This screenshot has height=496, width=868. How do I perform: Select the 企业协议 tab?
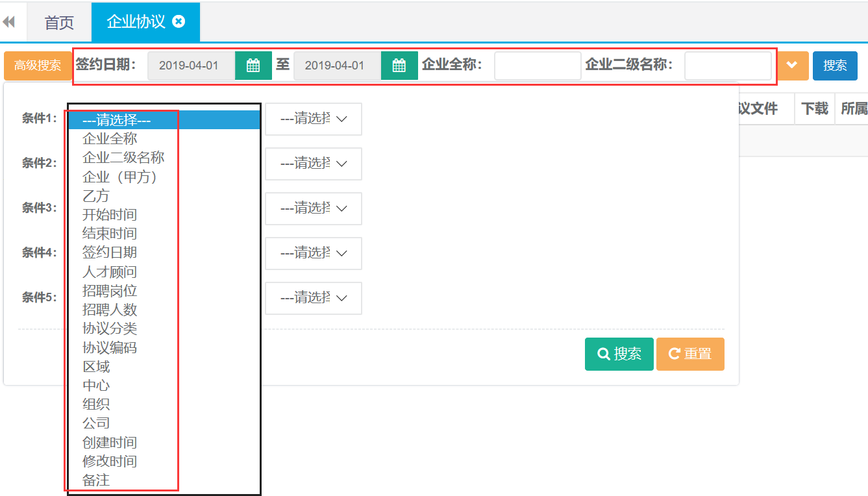(x=136, y=22)
